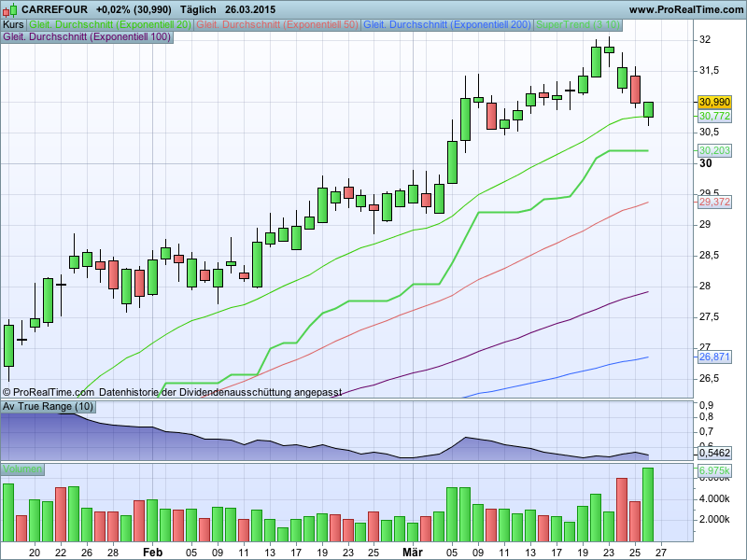Open Gleit. Durchschnitt Exponentiell 100 label
This screenshot has height=560, width=747.
87,36
